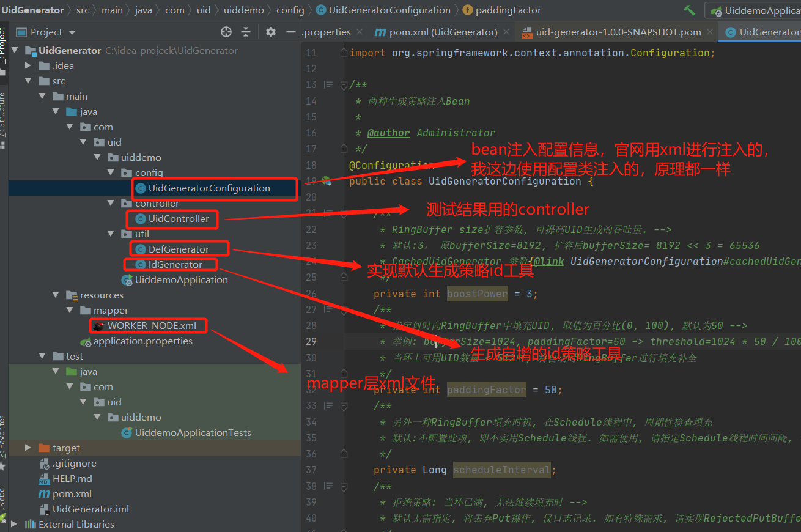Expand External Libraries node
This screenshot has height=532, width=801.
[14, 524]
